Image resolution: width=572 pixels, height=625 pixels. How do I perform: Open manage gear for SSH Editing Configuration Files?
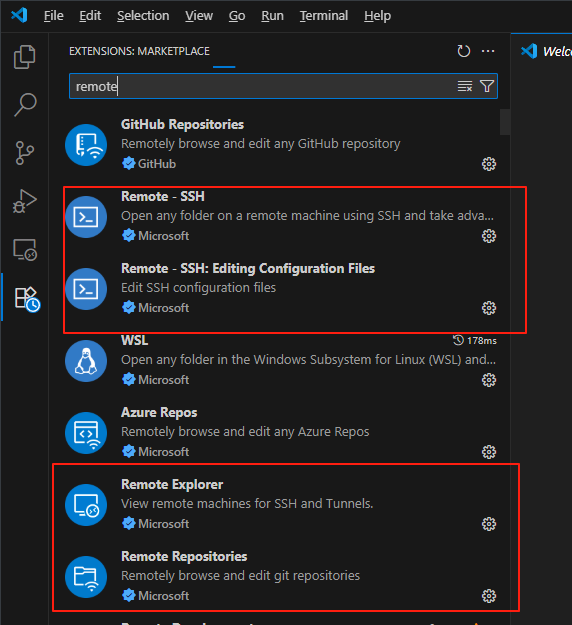pos(489,308)
